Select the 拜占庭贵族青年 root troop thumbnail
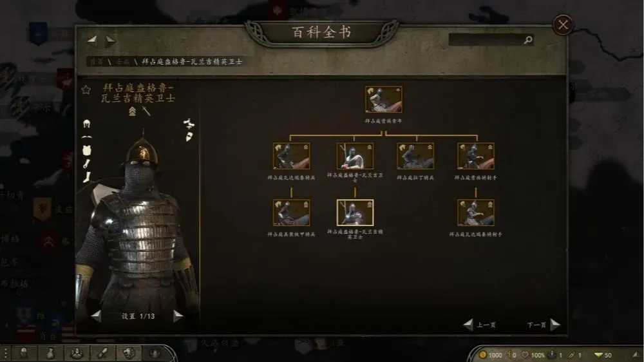The width and height of the screenshot is (644, 362). click(x=384, y=99)
